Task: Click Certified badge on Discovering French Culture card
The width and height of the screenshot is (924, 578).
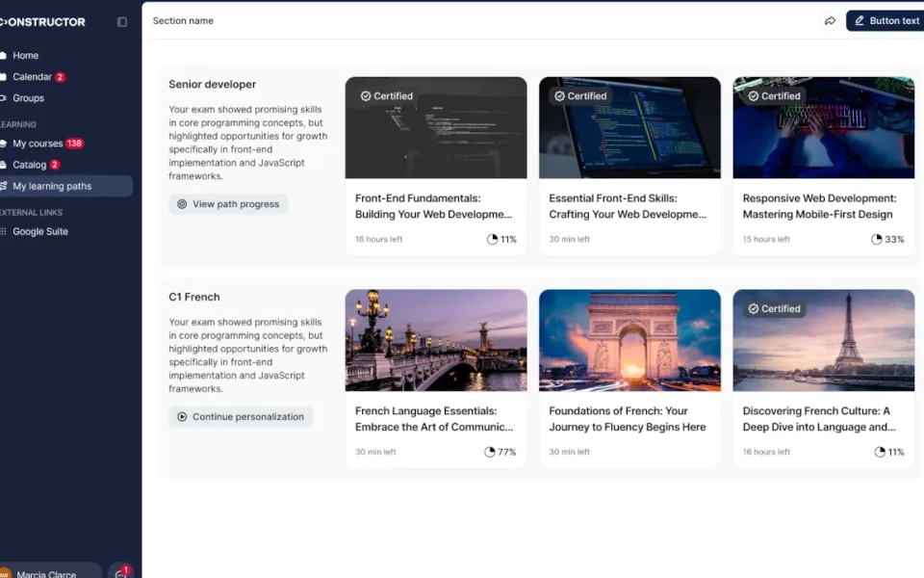Action: [774, 308]
